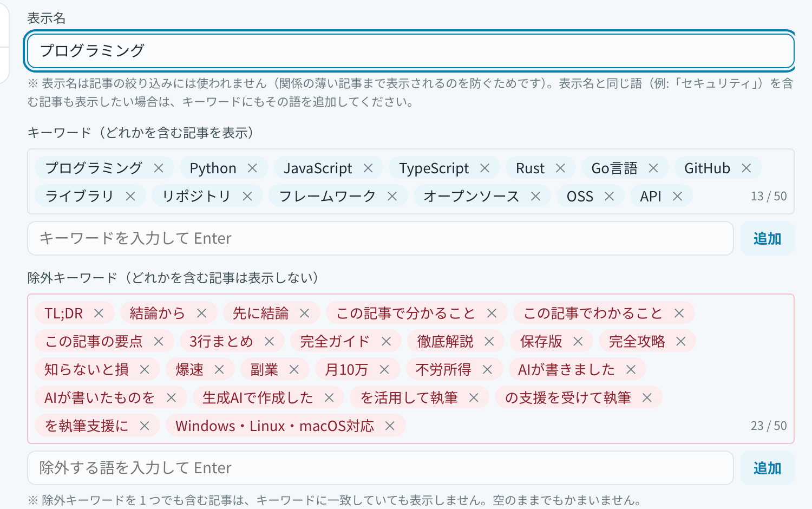Delete the 生成AIで作成した exclusion tag

tap(329, 397)
